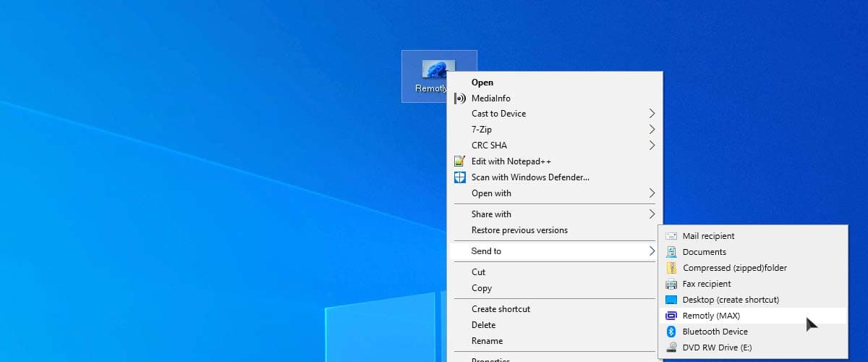
Task: Open the Open with entry
Action: click(x=555, y=193)
